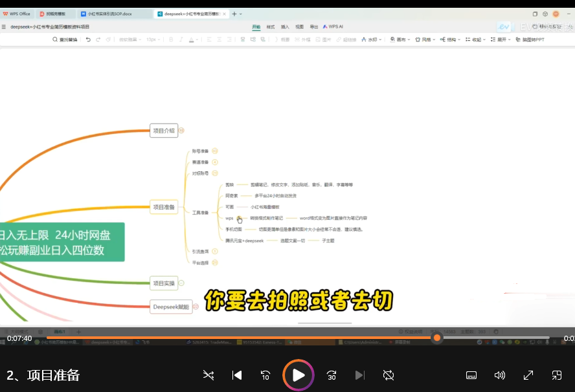Switch to the 导出 ribbon tab
575x392 pixels.
(314, 27)
